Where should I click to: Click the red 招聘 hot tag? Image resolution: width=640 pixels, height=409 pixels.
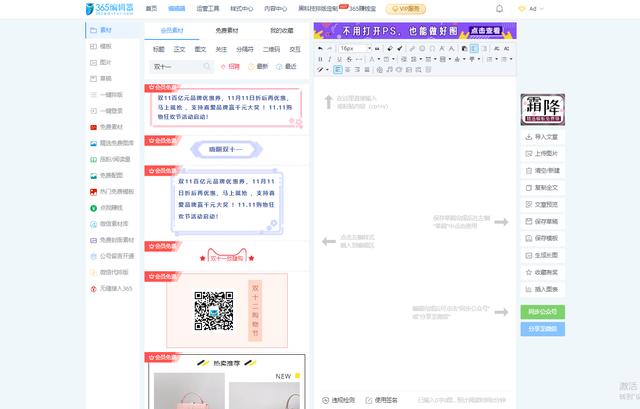230,67
